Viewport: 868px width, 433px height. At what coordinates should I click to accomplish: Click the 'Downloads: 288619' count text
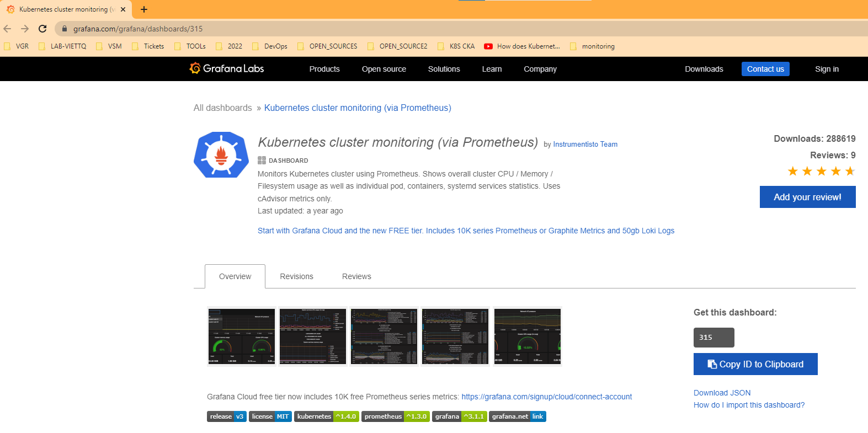814,138
